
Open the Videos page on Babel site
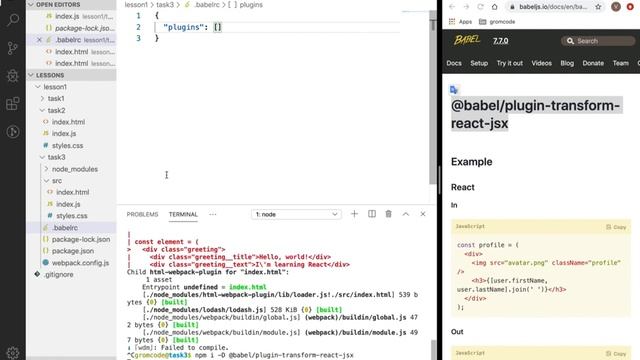pyautogui.click(x=542, y=63)
